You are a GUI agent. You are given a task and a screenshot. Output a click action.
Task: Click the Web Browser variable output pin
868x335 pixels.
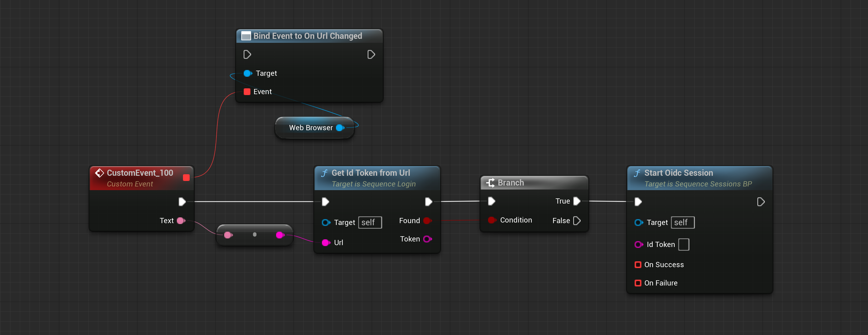coord(340,127)
